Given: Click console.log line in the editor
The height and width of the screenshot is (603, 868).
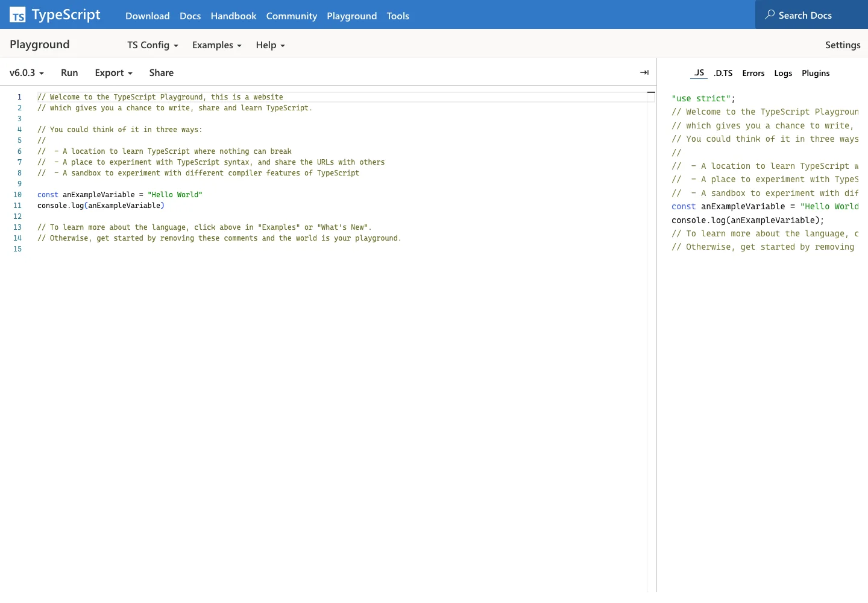Looking at the screenshot, I should (101, 206).
